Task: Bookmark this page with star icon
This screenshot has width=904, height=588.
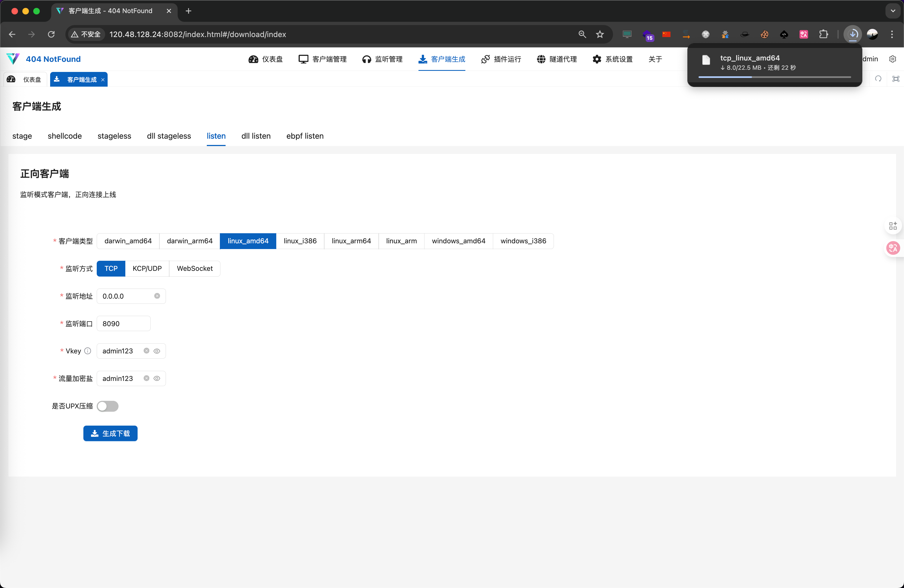Action: pyautogui.click(x=600, y=34)
